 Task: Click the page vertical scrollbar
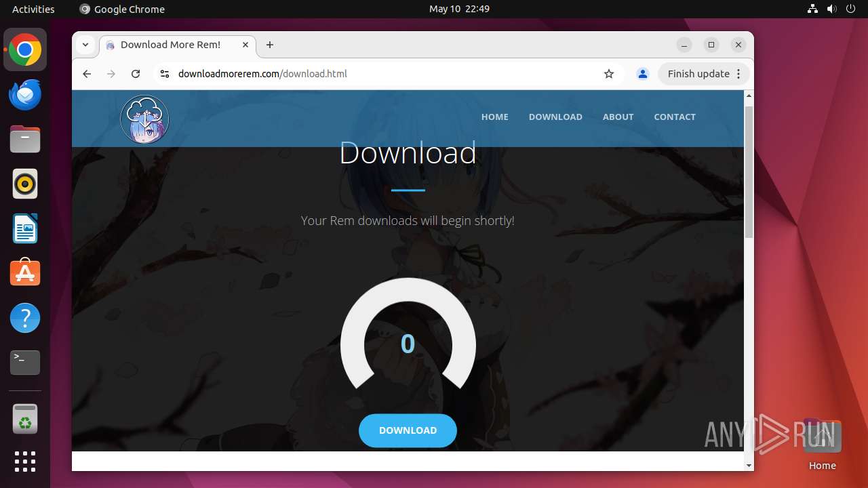(749, 171)
